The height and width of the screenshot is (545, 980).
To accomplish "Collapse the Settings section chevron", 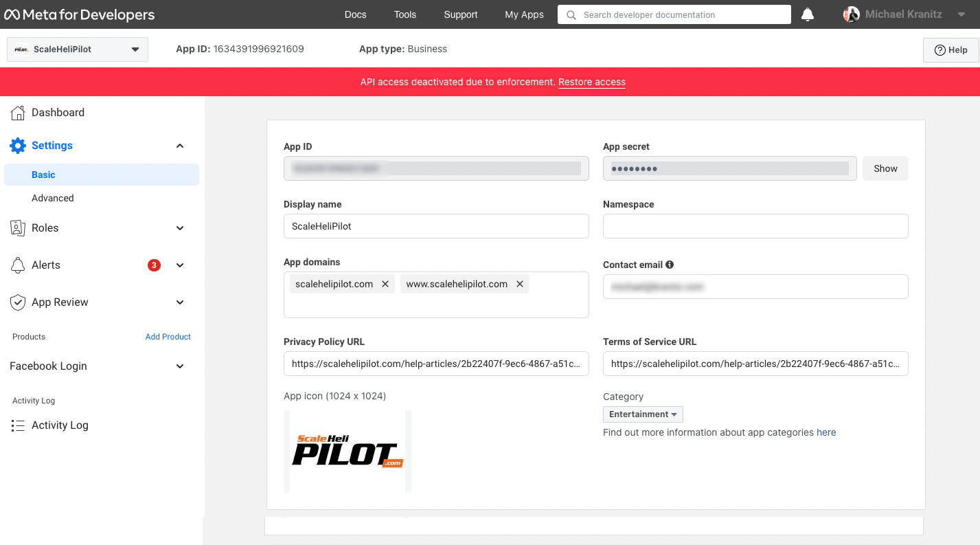I will pyautogui.click(x=180, y=146).
